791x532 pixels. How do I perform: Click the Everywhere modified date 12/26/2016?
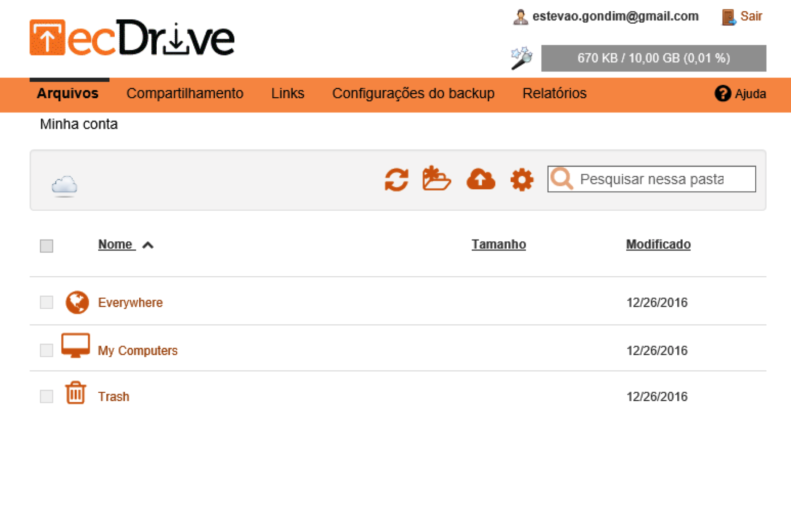pyautogui.click(x=657, y=303)
